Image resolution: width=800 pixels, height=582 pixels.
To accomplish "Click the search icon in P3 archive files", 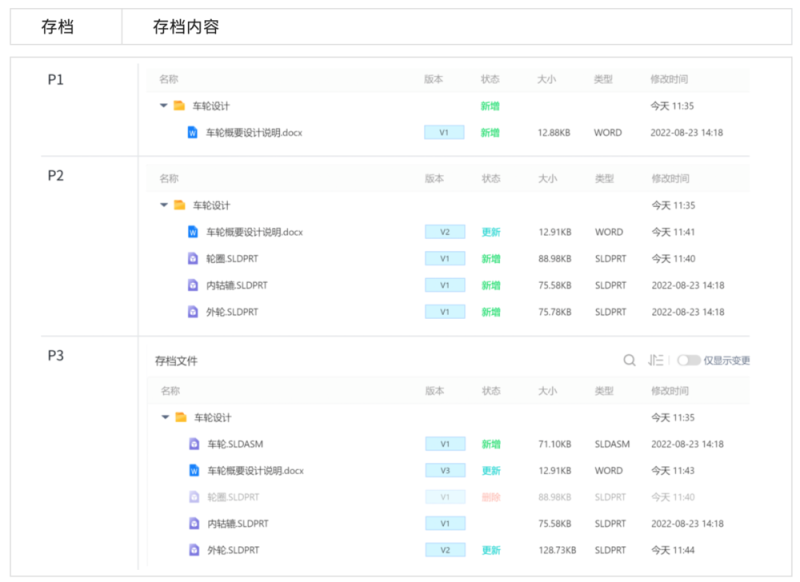I will click(x=629, y=360).
